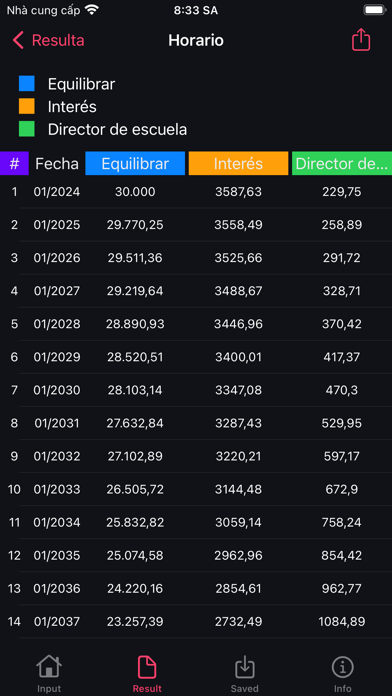This screenshot has width=392, height=696.
Task: Select interest value 3287,43
Action: (x=238, y=423)
